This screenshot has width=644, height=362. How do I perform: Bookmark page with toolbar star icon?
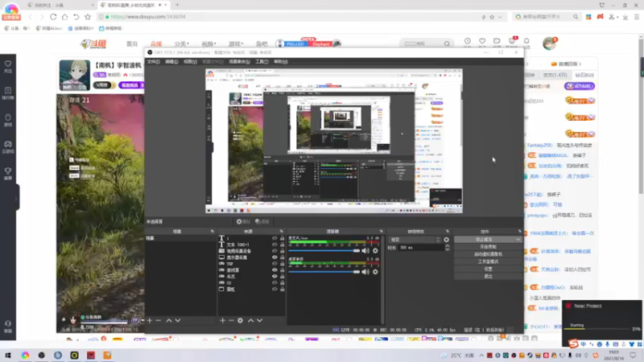88,17
